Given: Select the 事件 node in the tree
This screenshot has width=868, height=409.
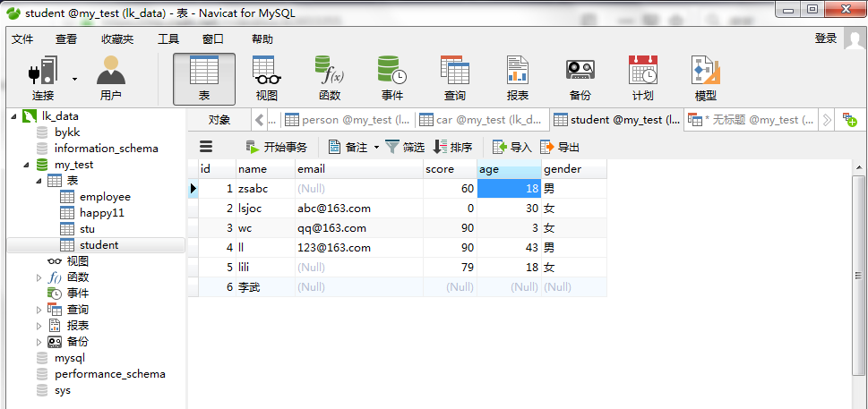Looking at the screenshot, I should pos(77,294).
